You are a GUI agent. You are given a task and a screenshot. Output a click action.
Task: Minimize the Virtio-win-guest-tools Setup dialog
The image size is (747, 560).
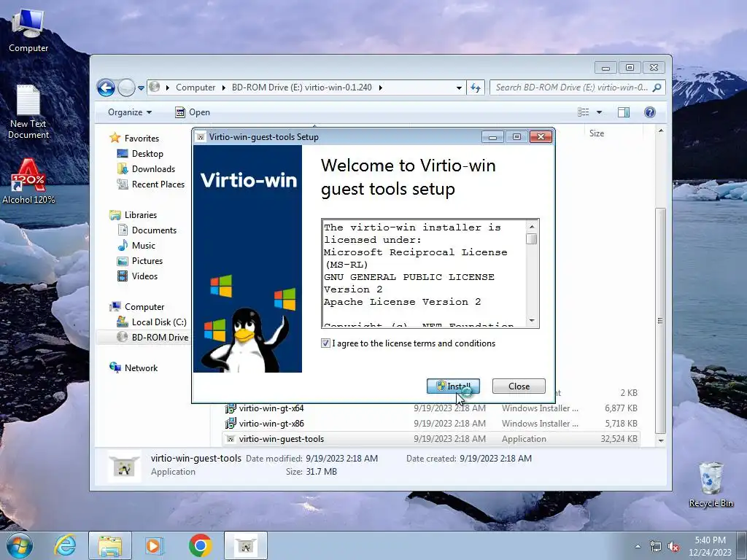[x=492, y=137]
